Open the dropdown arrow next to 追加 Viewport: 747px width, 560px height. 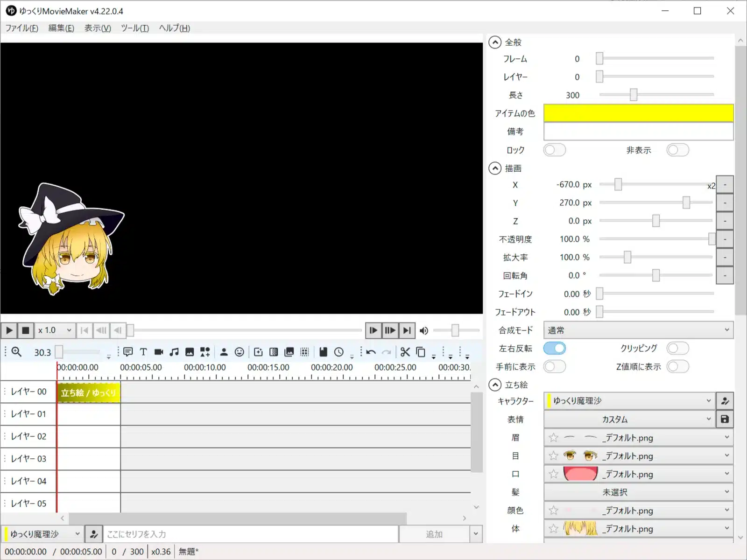(x=476, y=534)
